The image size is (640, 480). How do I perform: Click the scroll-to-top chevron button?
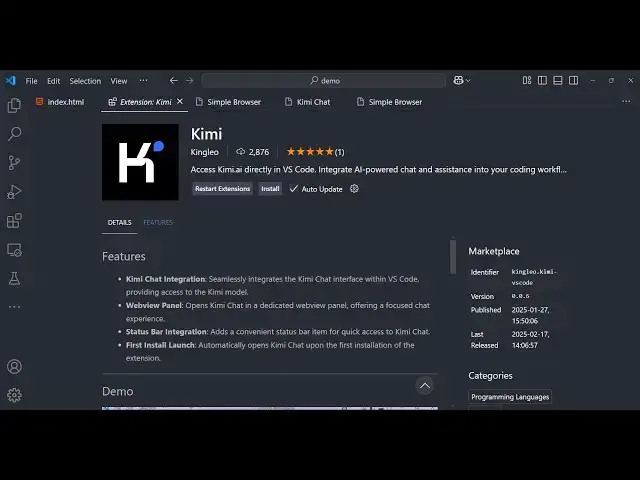[425, 386]
